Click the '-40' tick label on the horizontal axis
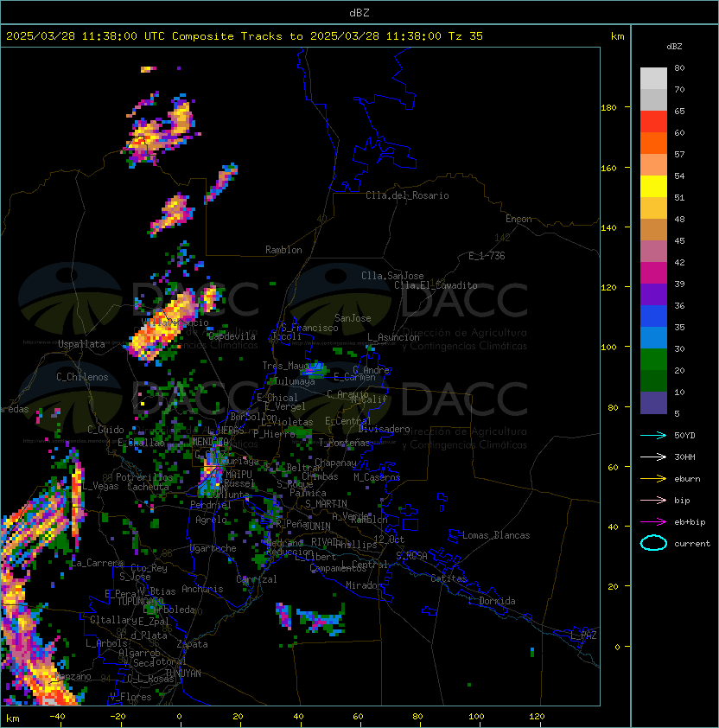This screenshot has height=728, width=719. (57, 717)
